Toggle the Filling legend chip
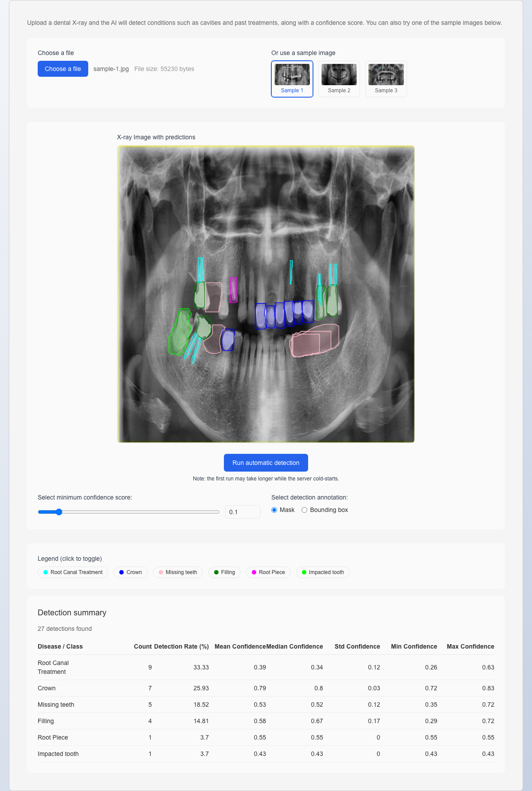 tap(224, 572)
